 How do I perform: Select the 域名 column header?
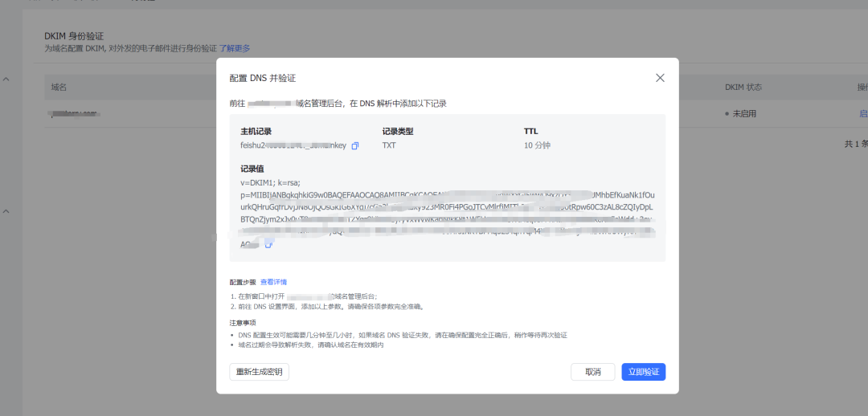pos(59,87)
